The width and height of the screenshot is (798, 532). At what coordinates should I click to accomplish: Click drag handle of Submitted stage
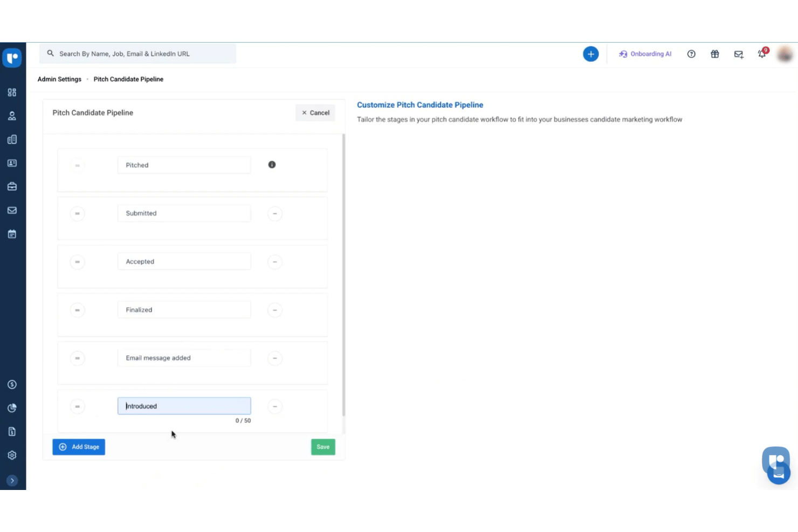click(77, 213)
